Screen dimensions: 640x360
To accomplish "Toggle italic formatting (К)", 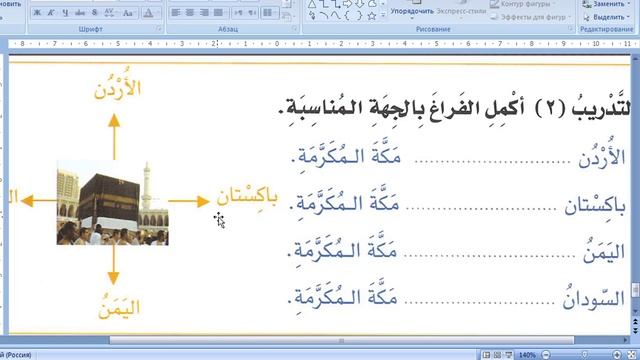I will 51,13.
